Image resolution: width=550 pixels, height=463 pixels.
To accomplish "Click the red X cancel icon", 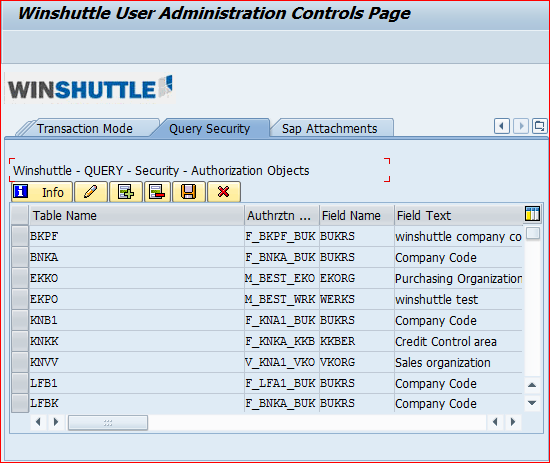I will [224, 192].
